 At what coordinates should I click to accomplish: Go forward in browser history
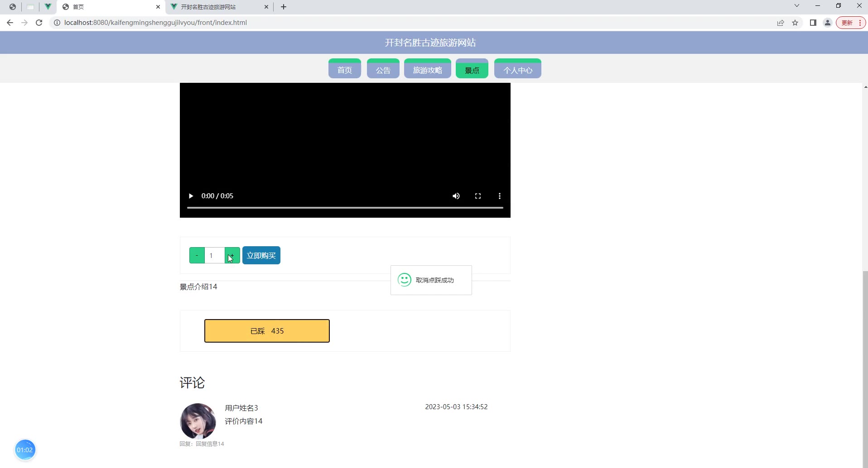[24, 23]
